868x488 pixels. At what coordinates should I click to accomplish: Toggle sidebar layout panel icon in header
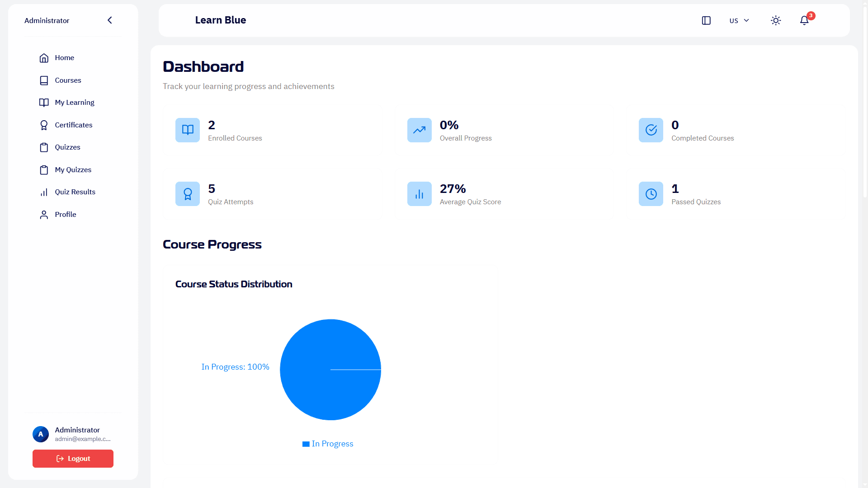click(x=706, y=20)
